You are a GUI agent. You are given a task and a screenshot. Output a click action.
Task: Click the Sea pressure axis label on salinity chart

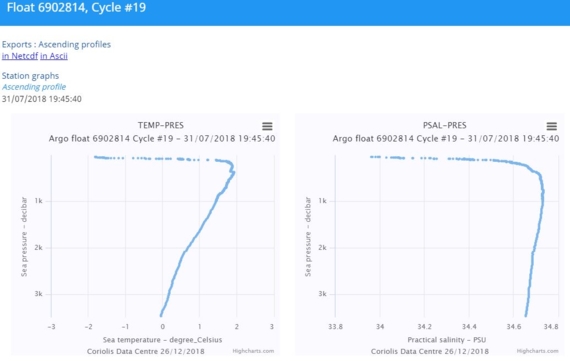308,237
